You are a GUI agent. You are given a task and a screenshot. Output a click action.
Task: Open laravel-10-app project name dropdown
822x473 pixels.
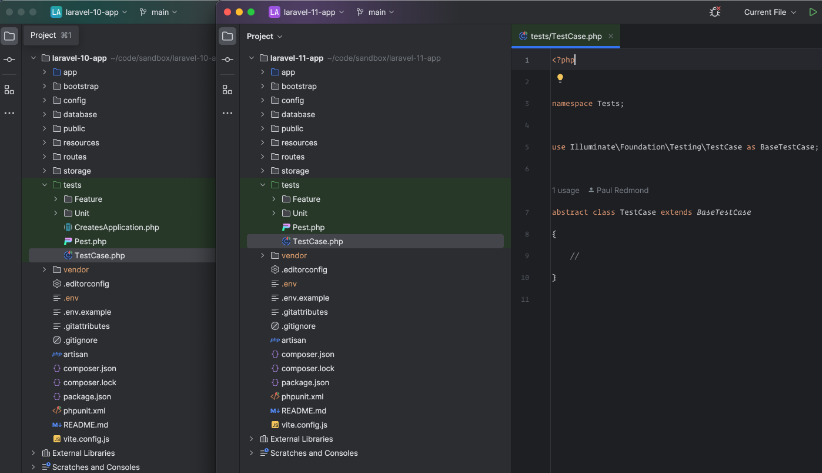[x=96, y=12]
